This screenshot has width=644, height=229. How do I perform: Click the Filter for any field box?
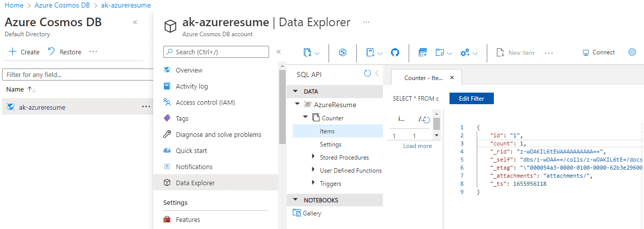(x=78, y=74)
